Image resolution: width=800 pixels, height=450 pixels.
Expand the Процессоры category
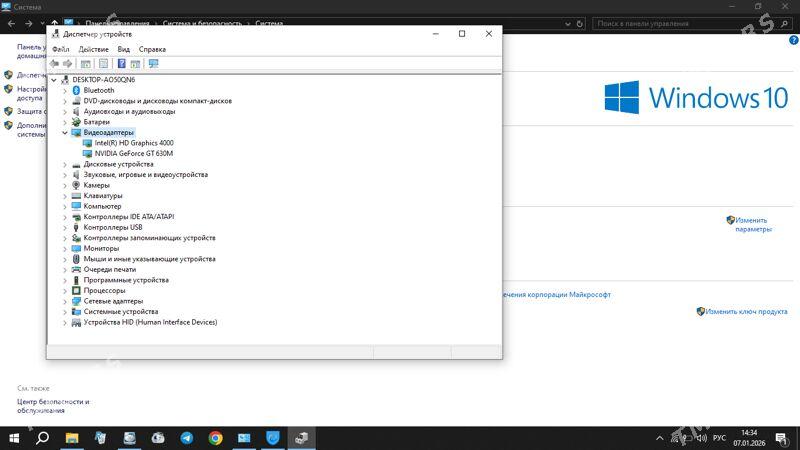[x=66, y=290]
